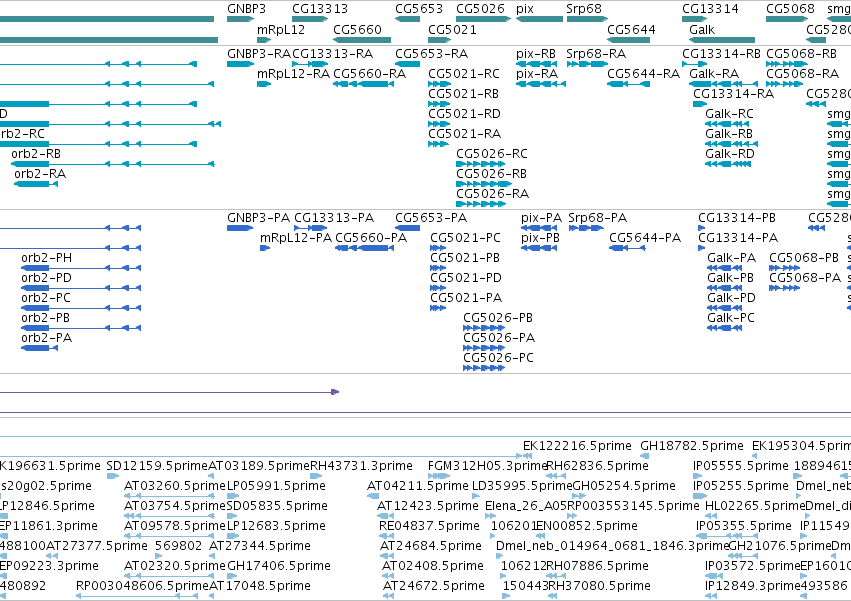The image size is (851, 601).
Task: Click the CG5026-RB transcript label
Action: point(491,174)
